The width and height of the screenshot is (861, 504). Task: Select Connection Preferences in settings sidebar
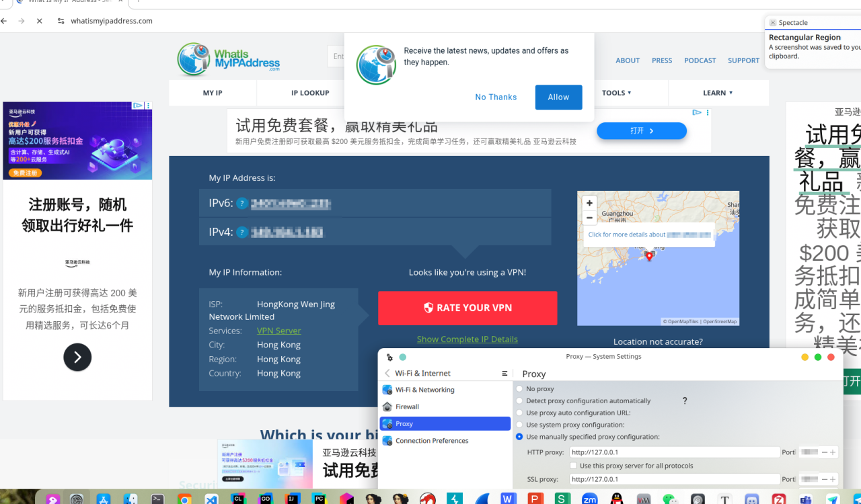pos(445,441)
